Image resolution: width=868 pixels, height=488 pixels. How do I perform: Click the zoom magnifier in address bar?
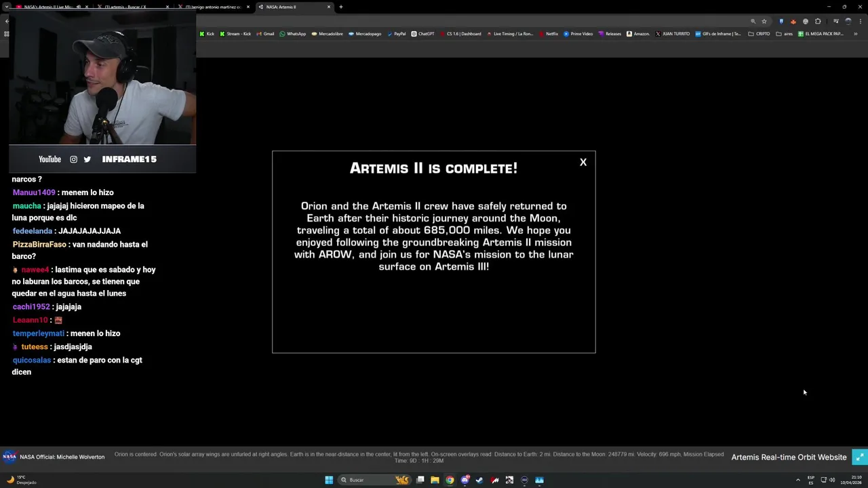[753, 21]
